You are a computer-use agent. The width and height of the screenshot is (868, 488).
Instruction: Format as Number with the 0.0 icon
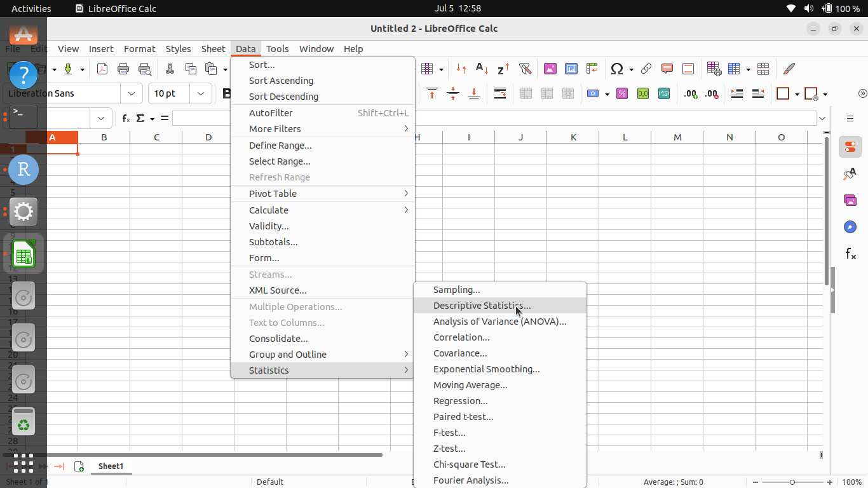(x=643, y=93)
